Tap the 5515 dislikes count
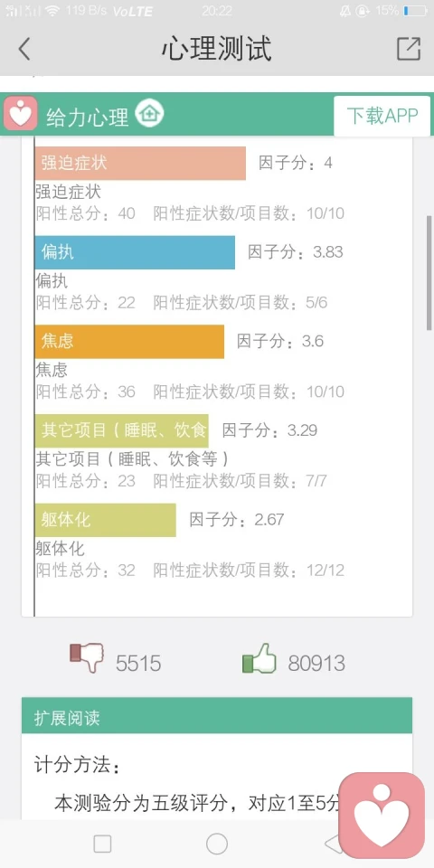Viewport: 434px width, 868px height. pos(138,663)
